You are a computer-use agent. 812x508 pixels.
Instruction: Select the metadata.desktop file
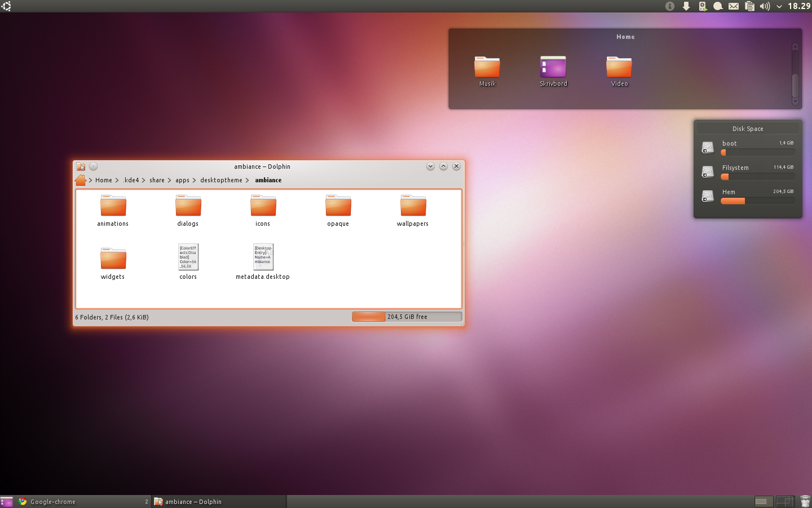point(263,262)
